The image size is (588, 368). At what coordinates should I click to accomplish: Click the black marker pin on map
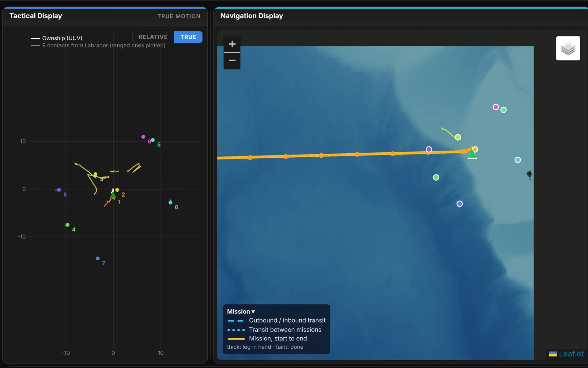pos(529,175)
